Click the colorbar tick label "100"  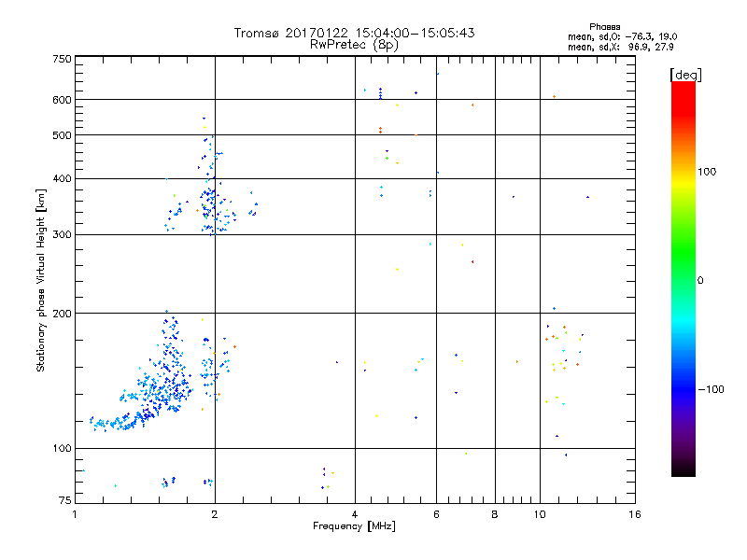[x=707, y=172]
